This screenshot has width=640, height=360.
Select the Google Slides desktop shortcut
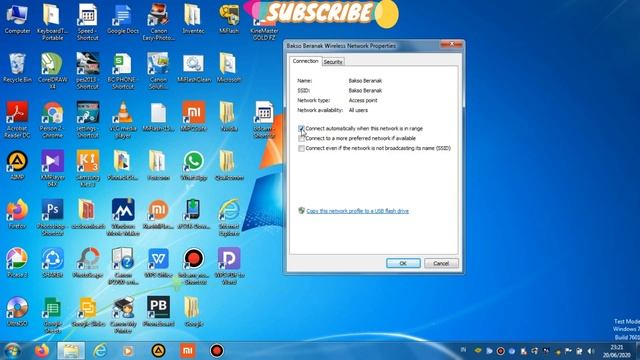pos(87,312)
